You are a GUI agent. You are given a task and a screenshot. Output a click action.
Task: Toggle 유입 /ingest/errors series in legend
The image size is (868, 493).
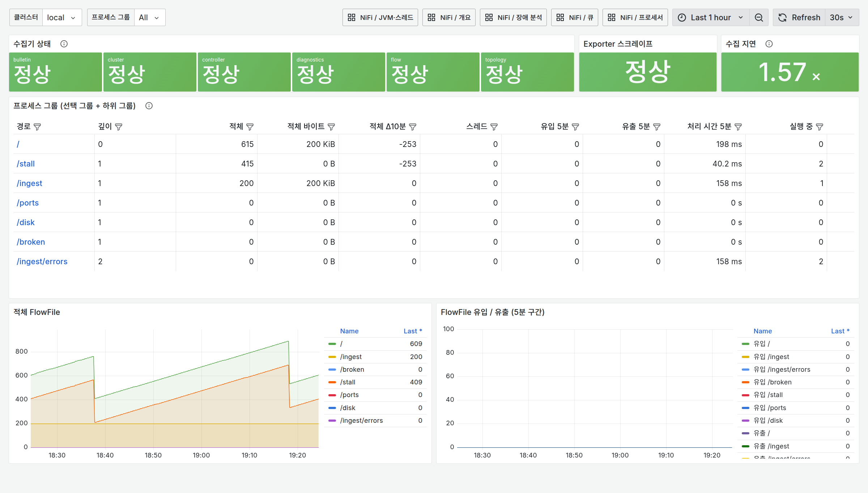(x=782, y=370)
